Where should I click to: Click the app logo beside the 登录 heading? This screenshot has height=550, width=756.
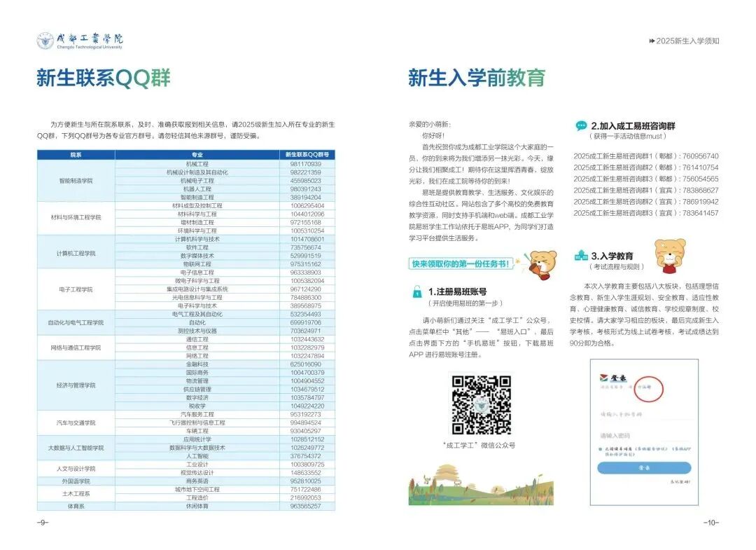click(602, 377)
